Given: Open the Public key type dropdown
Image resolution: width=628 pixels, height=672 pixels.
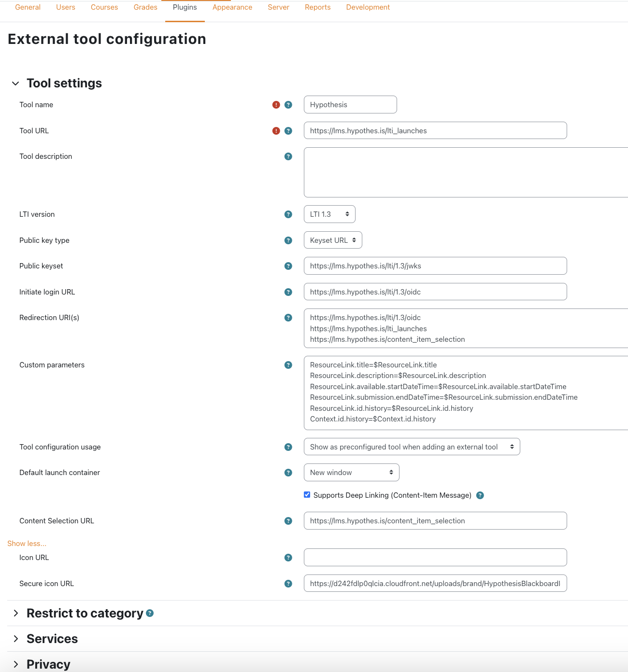Looking at the screenshot, I should coord(333,240).
